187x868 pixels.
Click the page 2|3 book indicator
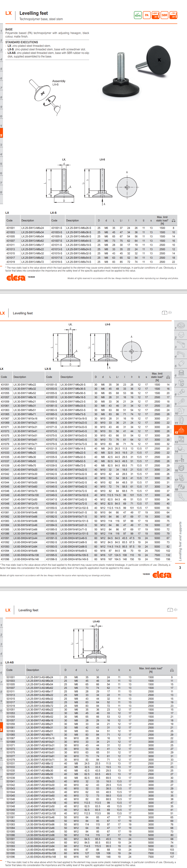(x=167, y=313)
